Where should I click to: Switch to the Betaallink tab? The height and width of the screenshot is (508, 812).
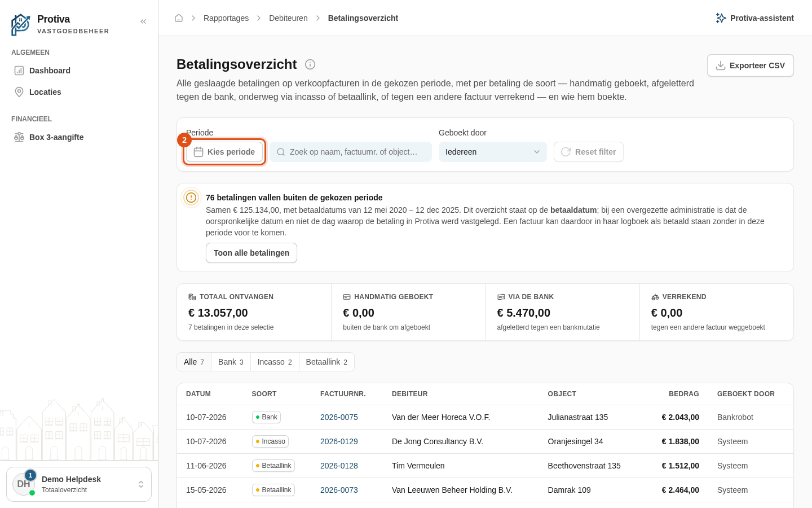326,362
